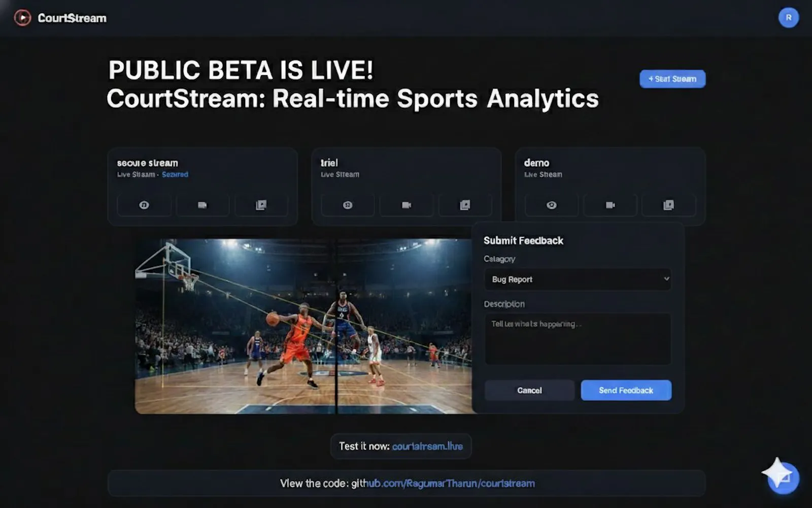Click camera icon on the demo card
Image resolution: width=812 pixels, height=508 pixels.
click(x=610, y=205)
